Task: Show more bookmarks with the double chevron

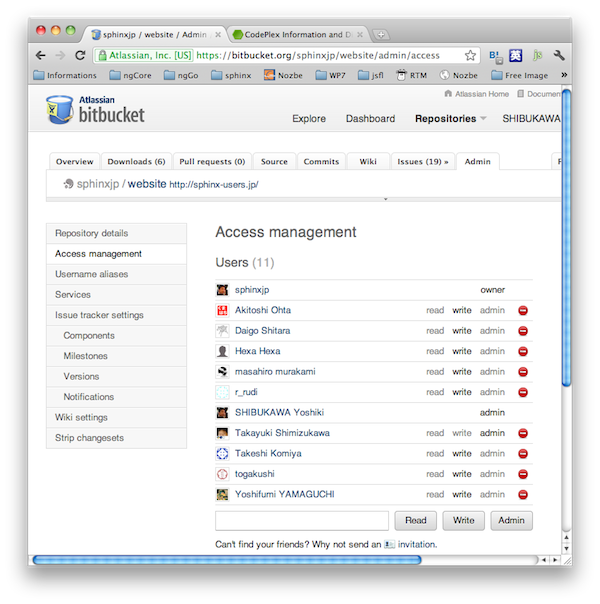Action: (x=564, y=75)
